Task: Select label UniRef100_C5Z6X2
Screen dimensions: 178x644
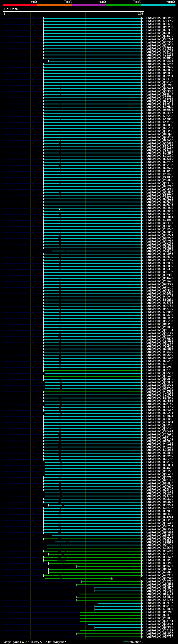Action: (x=160, y=548)
